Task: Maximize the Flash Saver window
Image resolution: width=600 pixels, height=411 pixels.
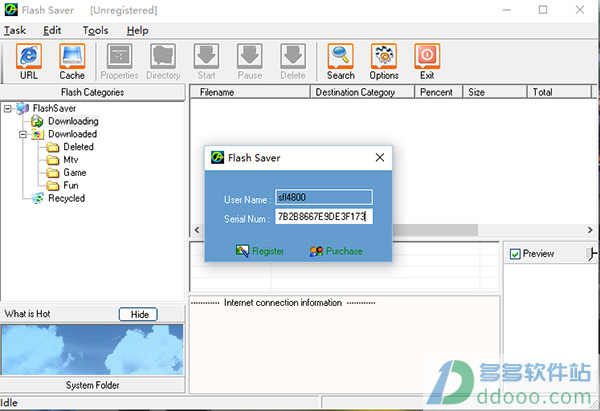Action: (543, 10)
